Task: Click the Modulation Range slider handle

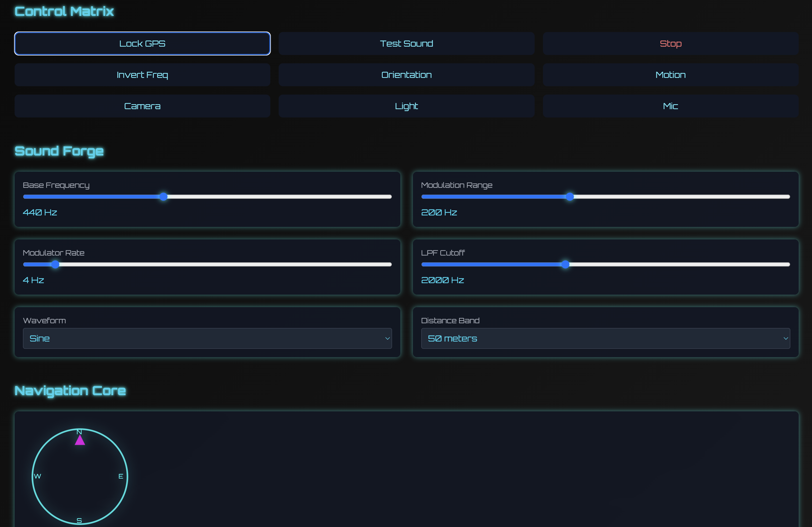Action: click(570, 196)
